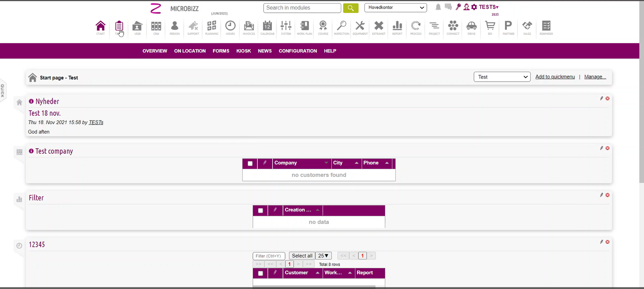
Task: Open the Report chart module
Action: point(397,27)
